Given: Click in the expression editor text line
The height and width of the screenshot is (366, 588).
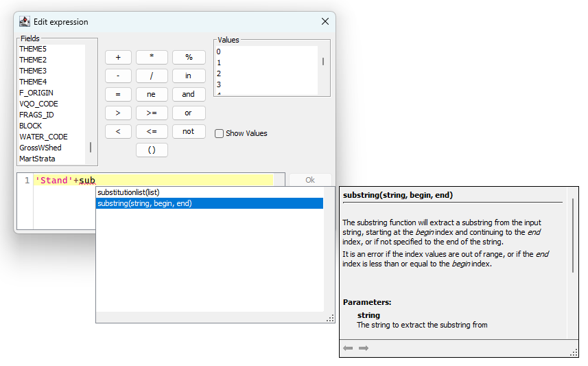Looking at the screenshot, I should pos(154,180).
